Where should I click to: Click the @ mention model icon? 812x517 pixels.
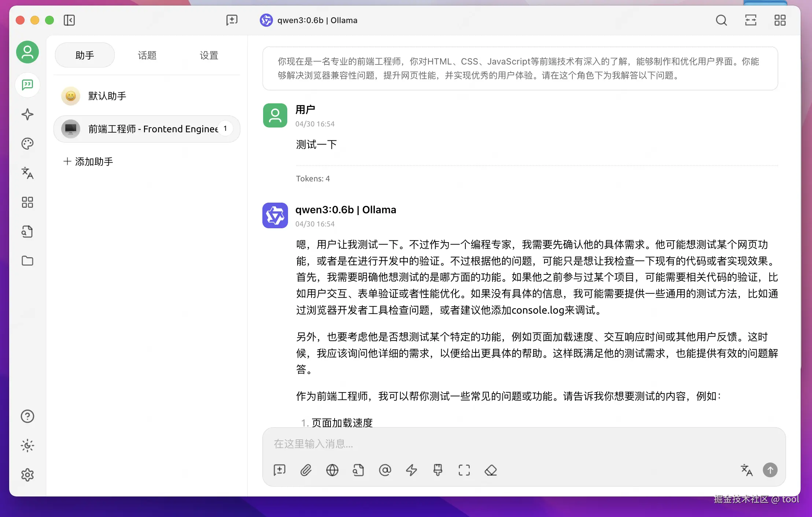[385, 470]
